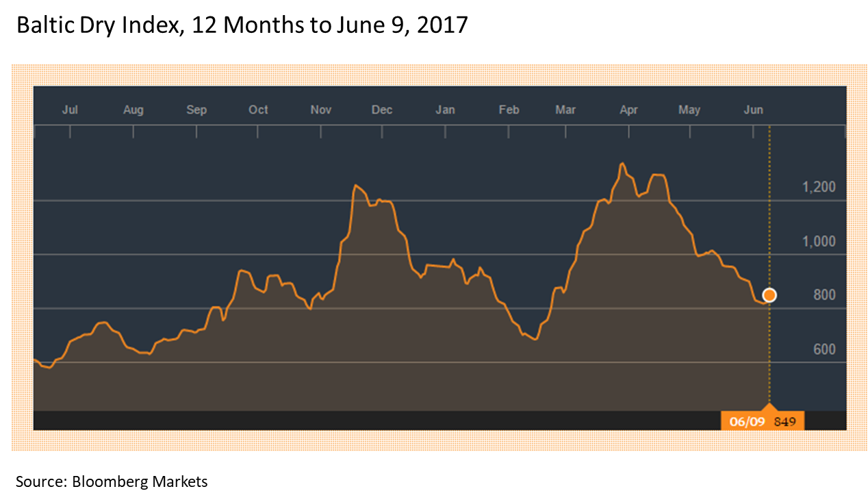This screenshot has height=502, width=868.
Task: Select the Jul axis label
Action: pos(71,110)
